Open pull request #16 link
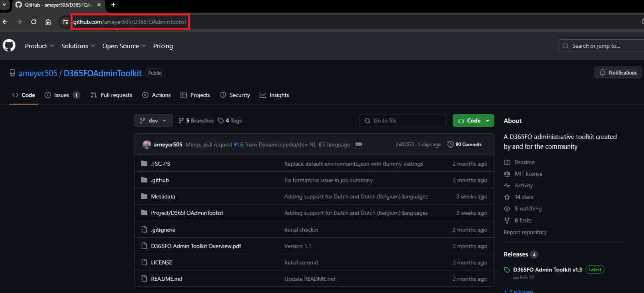Image resolution: width=644 pixels, height=293 pixels. coord(238,144)
